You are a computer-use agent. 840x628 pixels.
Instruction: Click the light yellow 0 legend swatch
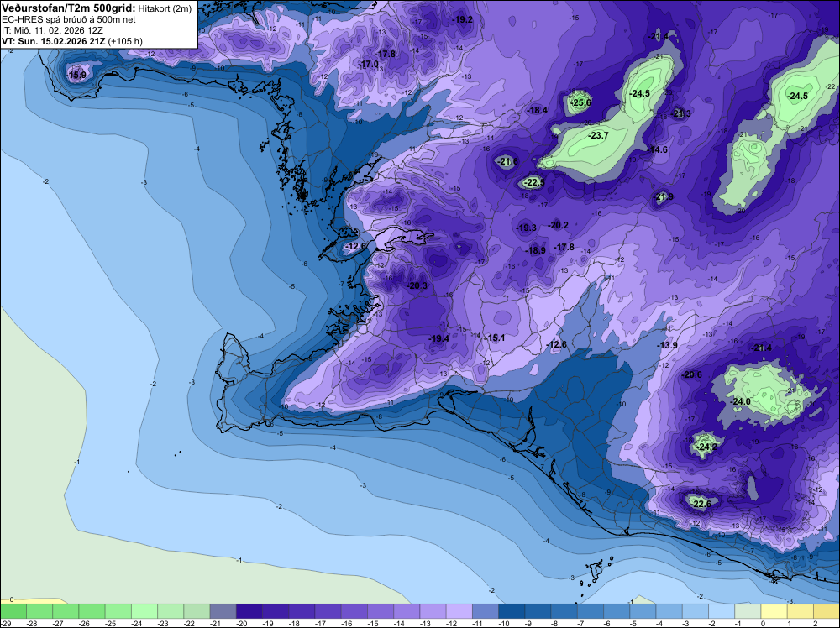(x=774, y=611)
